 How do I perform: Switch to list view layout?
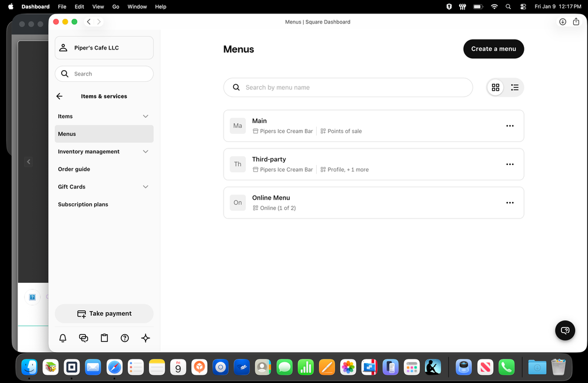(514, 87)
